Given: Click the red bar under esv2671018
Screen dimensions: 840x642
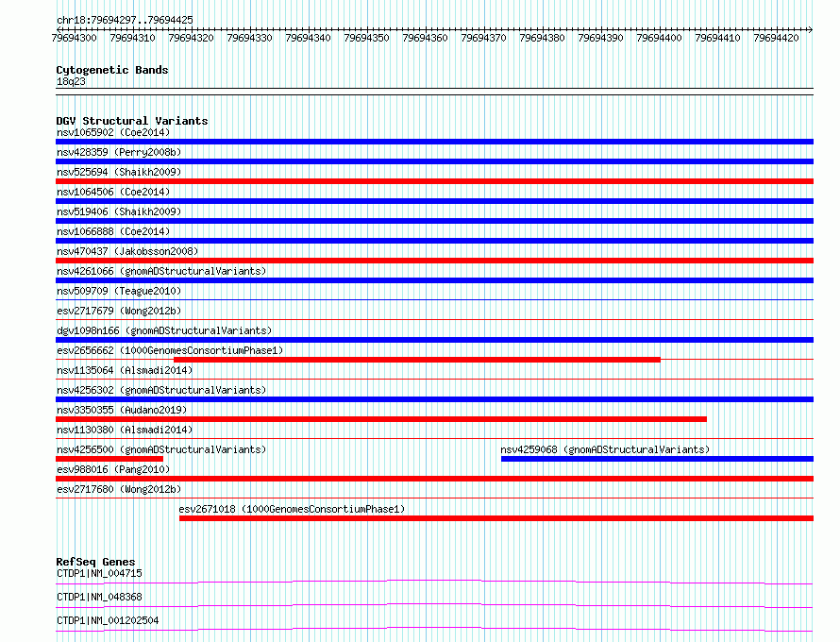Looking at the screenshot, I should point(496,518).
